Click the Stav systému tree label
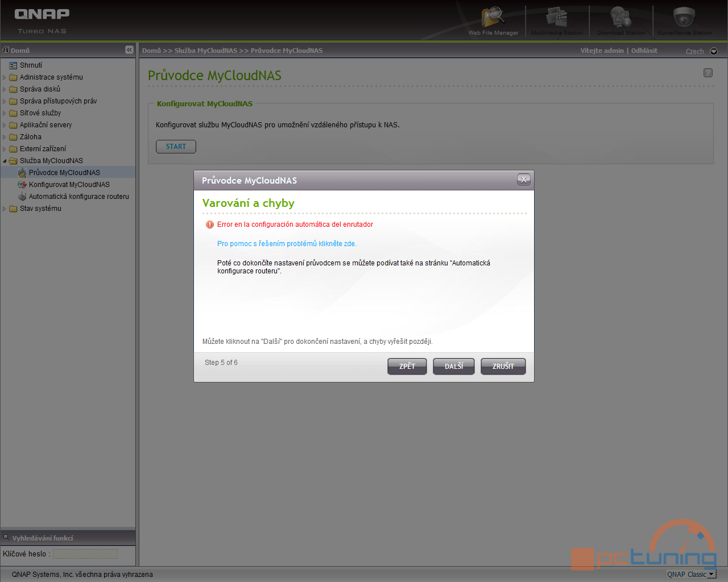Viewport: 728px width, 582px height. click(x=40, y=209)
